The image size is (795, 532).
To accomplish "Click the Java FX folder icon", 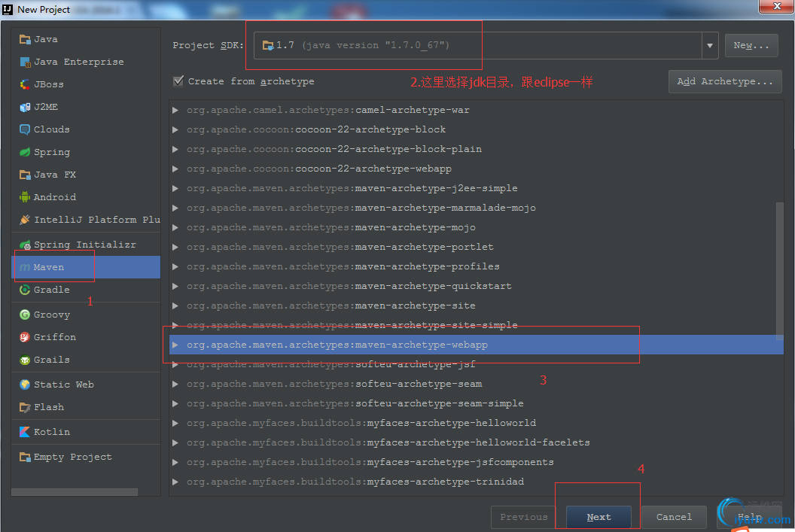I will 25,175.
